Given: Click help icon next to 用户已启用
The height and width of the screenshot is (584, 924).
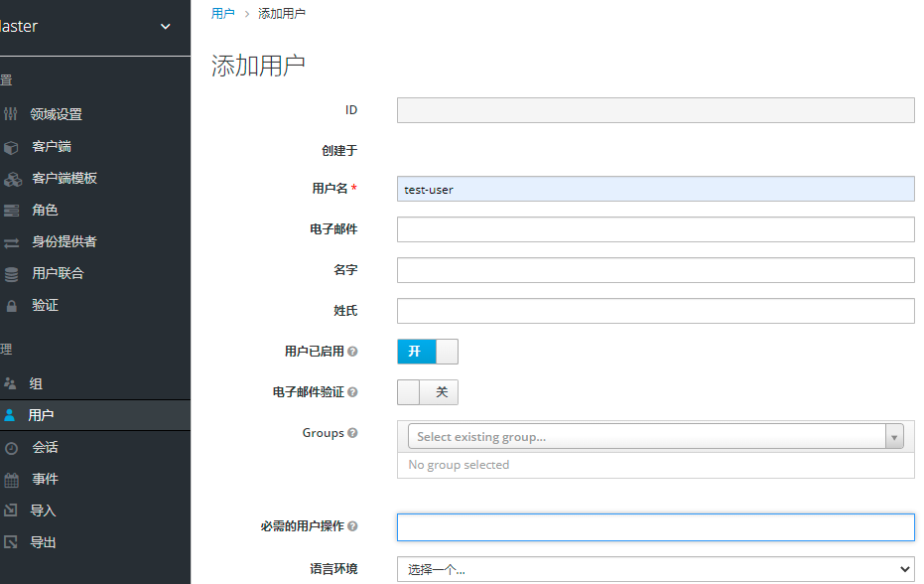Looking at the screenshot, I should point(352,352).
